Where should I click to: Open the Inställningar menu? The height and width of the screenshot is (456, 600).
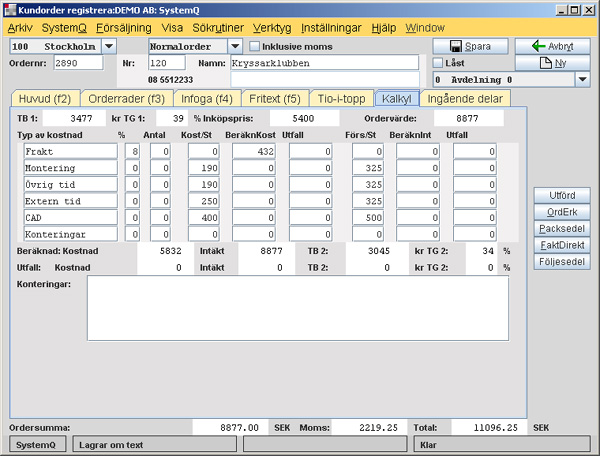[331, 28]
